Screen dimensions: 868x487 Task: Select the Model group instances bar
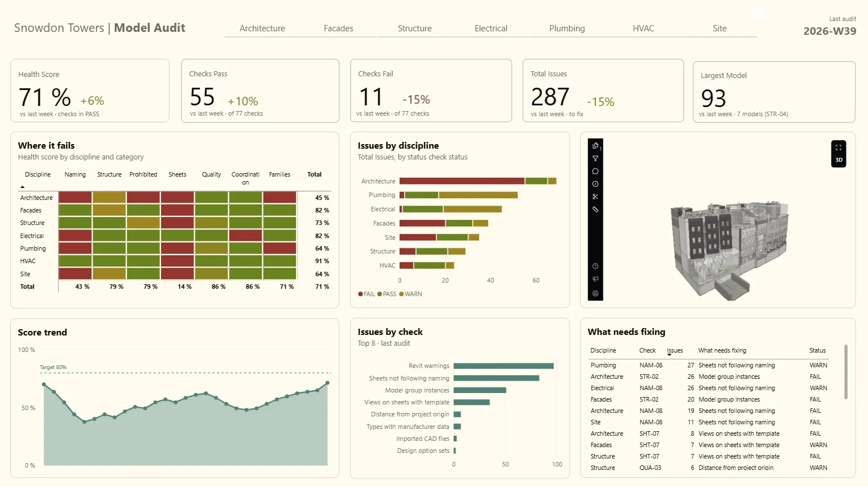coord(480,390)
